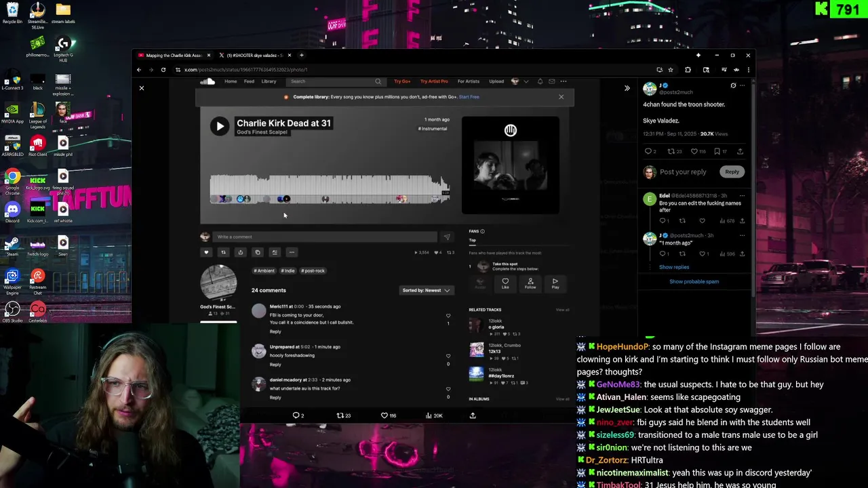Open a new browser tab
The height and width of the screenshot is (488, 868).
[x=302, y=55]
